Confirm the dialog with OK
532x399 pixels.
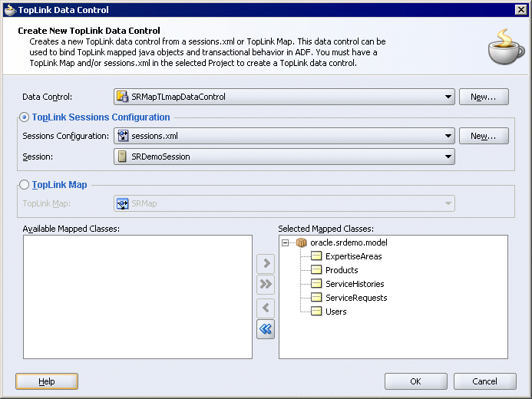tap(415, 381)
